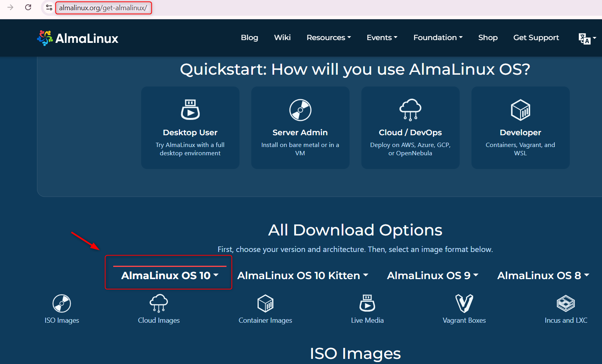Viewport: 602px width, 364px height.
Task: Click 'Containers, Vagrant, and WSL' description text
Action: [520, 149]
